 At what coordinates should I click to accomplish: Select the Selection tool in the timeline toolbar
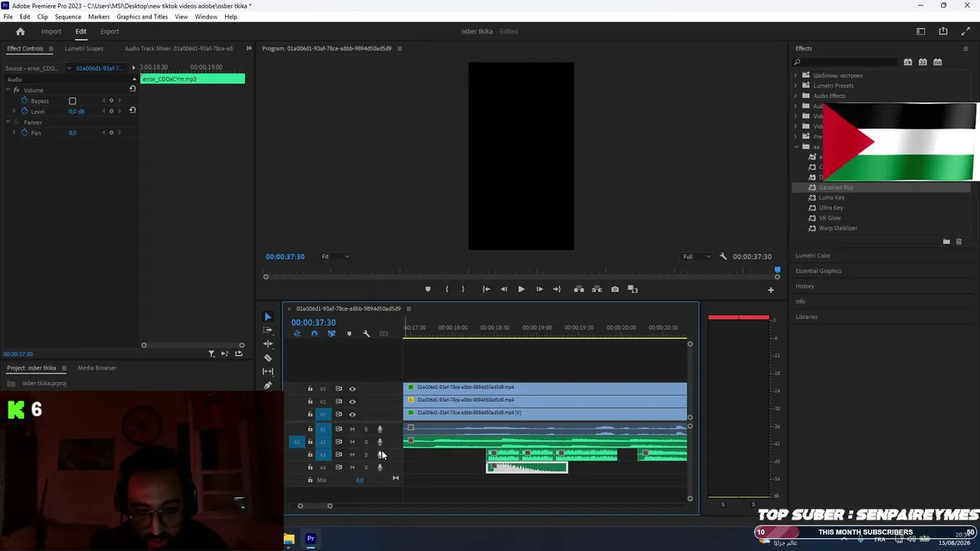point(267,316)
